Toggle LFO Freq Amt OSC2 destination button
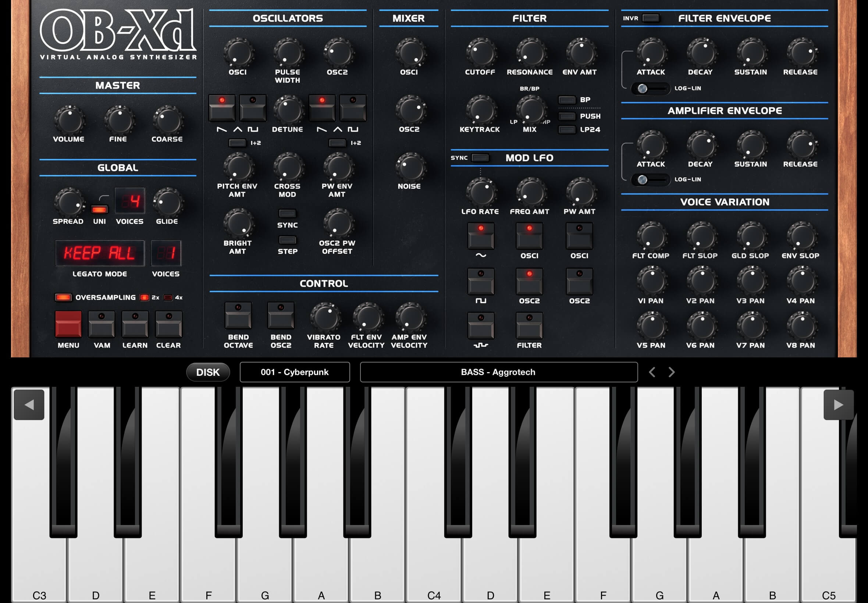The width and height of the screenshot is (868, 603). click(529, 281)
